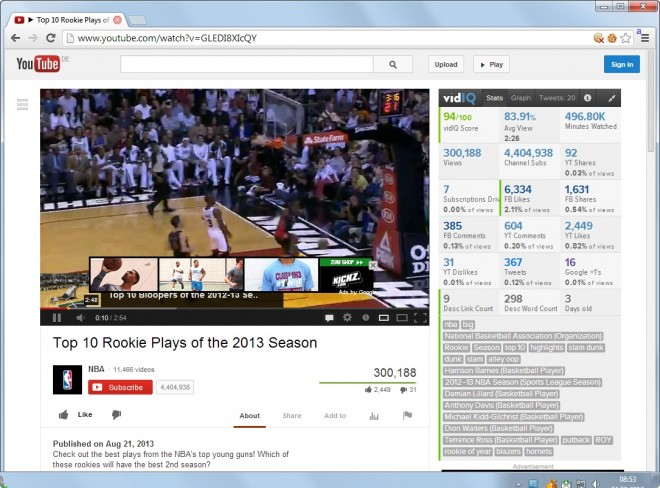660x488 pixels.
Task: Click 'Damian Lillard (Basketball Player)' tag
Action: click(x=501, y=394)
